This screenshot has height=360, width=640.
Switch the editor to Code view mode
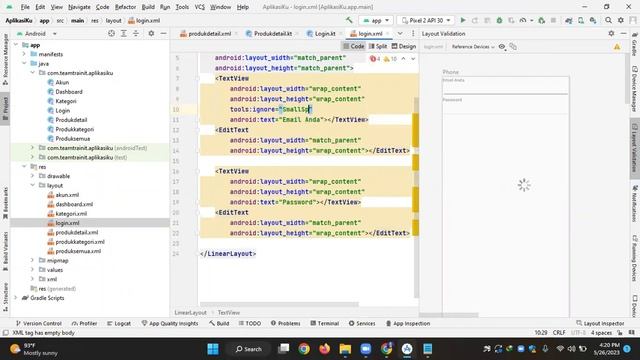click(353, 47)
